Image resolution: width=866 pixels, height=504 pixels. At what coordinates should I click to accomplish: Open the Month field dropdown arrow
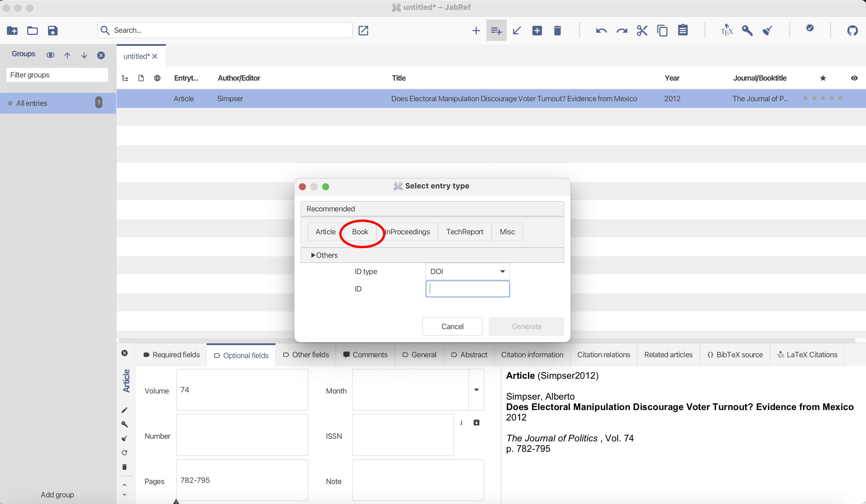point(476,390)
